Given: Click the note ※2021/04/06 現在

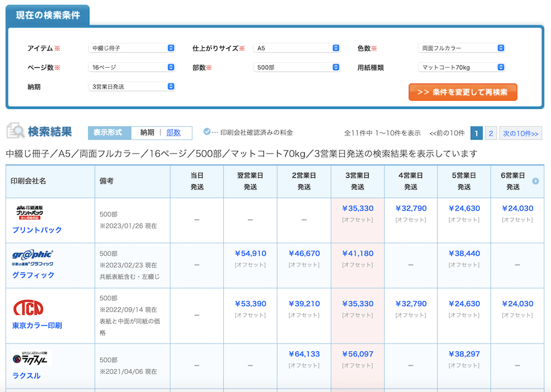Looking at the screenshot, I should [x=128, y=372].
